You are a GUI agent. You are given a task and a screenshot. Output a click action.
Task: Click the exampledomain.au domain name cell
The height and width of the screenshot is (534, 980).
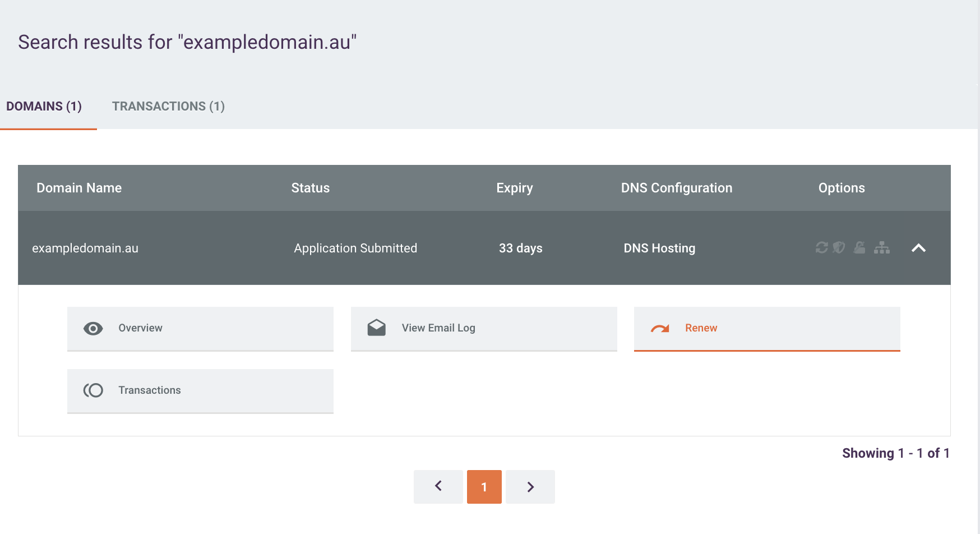point(85,248)
